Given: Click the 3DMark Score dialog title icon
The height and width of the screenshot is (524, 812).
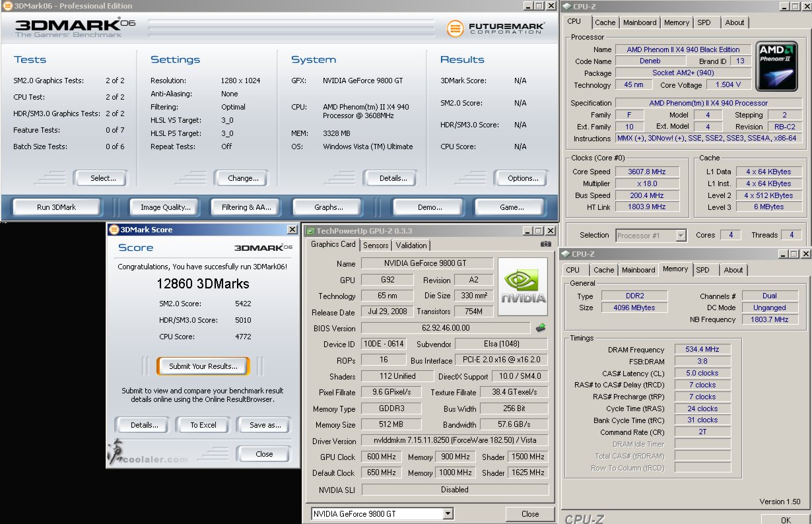Looking at the screenshot, I should pyautogui.click(x=114, y=230).
